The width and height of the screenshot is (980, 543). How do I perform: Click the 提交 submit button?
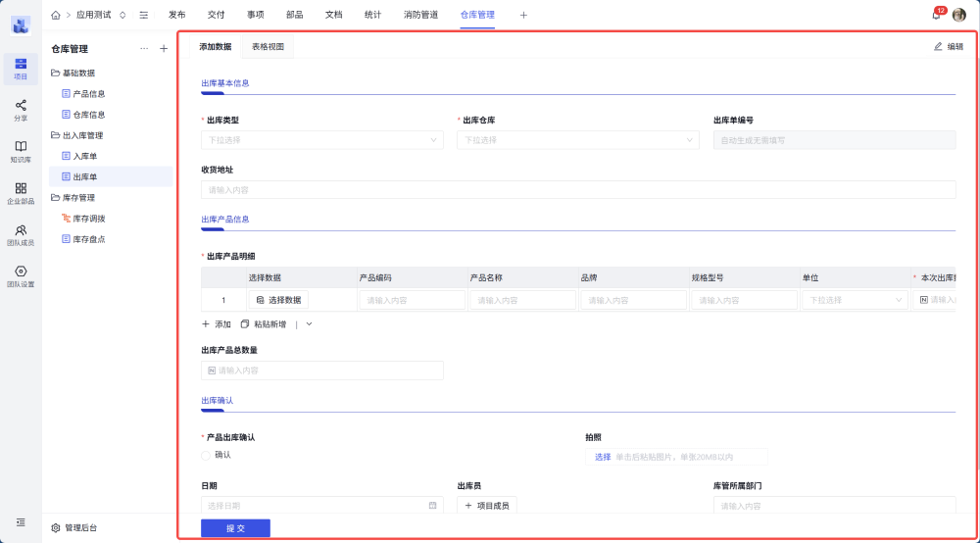235,527
